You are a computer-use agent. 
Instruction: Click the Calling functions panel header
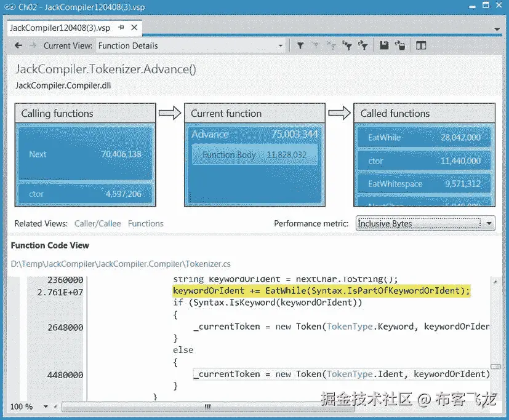[85, 113]
